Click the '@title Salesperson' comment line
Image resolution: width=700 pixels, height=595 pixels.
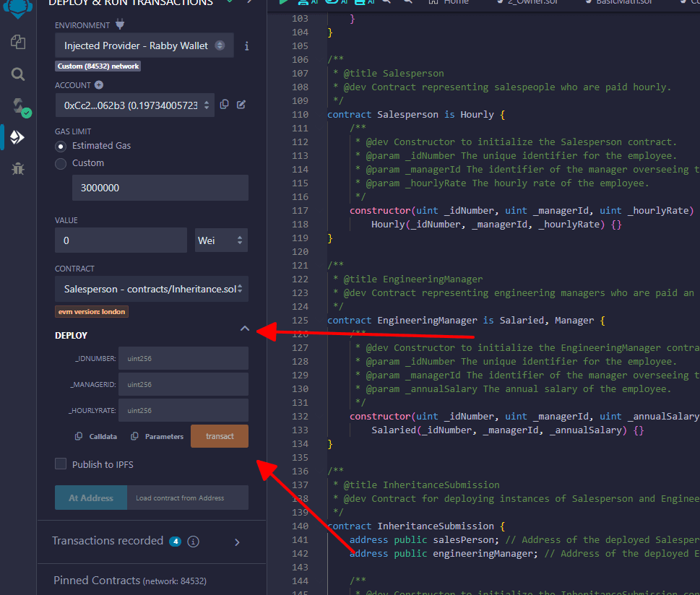pyautogui.click(x=389, y=74)
